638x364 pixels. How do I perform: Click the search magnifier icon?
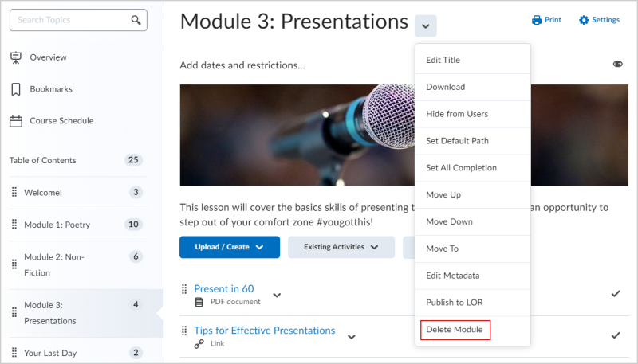coord(137,20)
